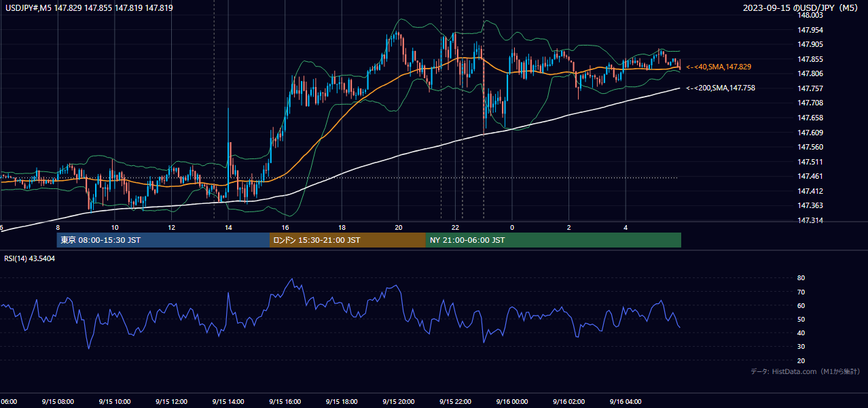868x408 pixels.
Task: Click bottom date label 9/15 22:00
Action: (x=455, y=401)
